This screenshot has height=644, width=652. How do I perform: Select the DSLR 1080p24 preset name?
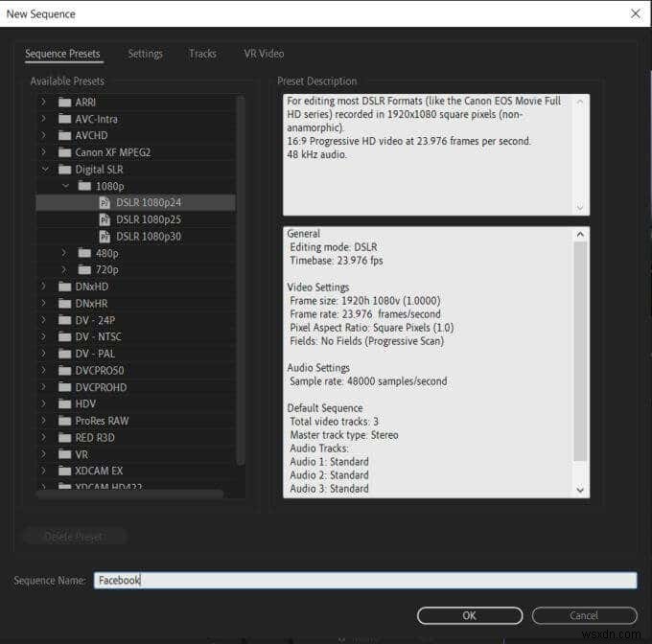149,203
